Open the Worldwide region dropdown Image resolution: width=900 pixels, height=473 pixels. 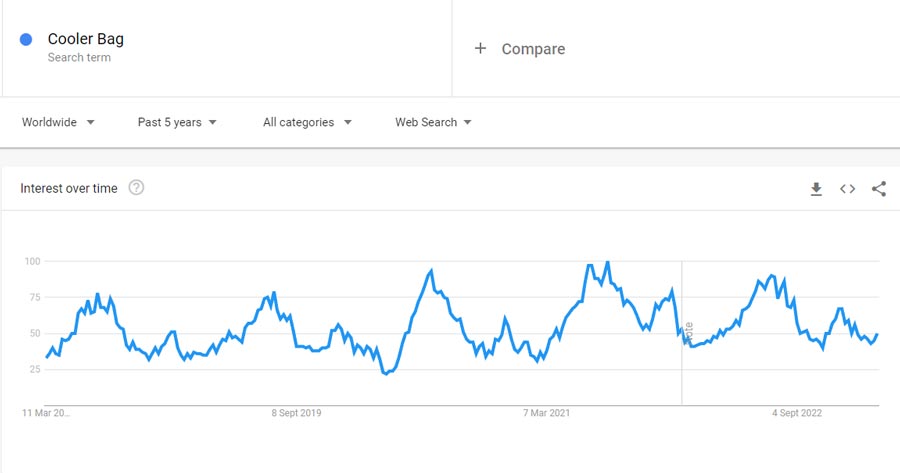click(x=59, y=122)
